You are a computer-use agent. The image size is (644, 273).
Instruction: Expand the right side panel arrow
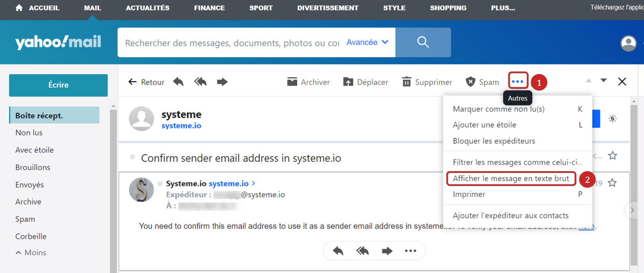(632, 210)
